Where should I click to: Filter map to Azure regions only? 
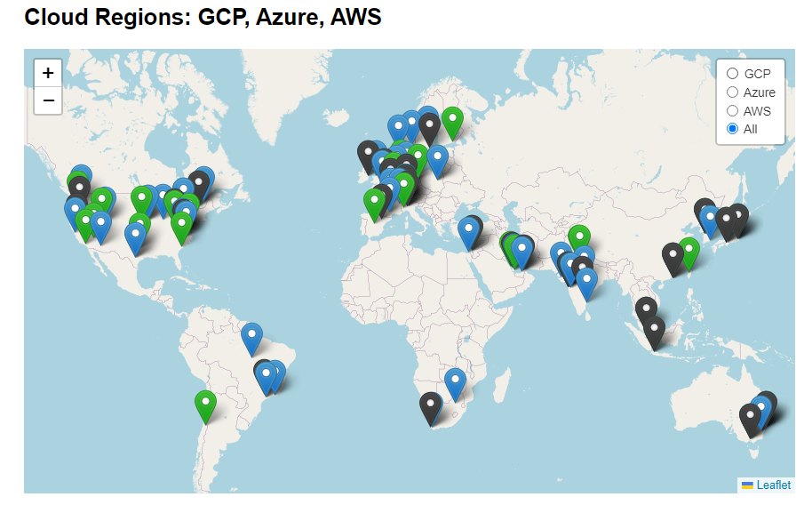(x=733, y=92)
